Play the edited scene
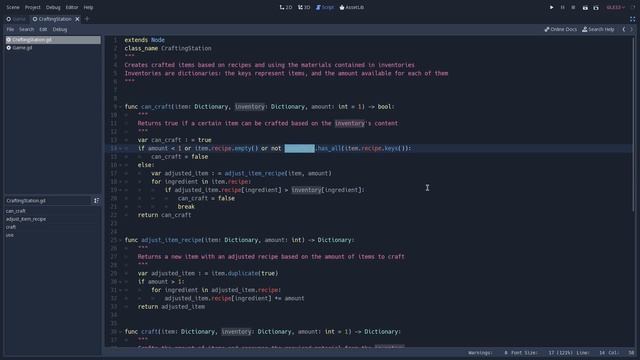Image resolution: width=640 pixels, height=360 pixels. pyautogui.click(x=585, y=7)
